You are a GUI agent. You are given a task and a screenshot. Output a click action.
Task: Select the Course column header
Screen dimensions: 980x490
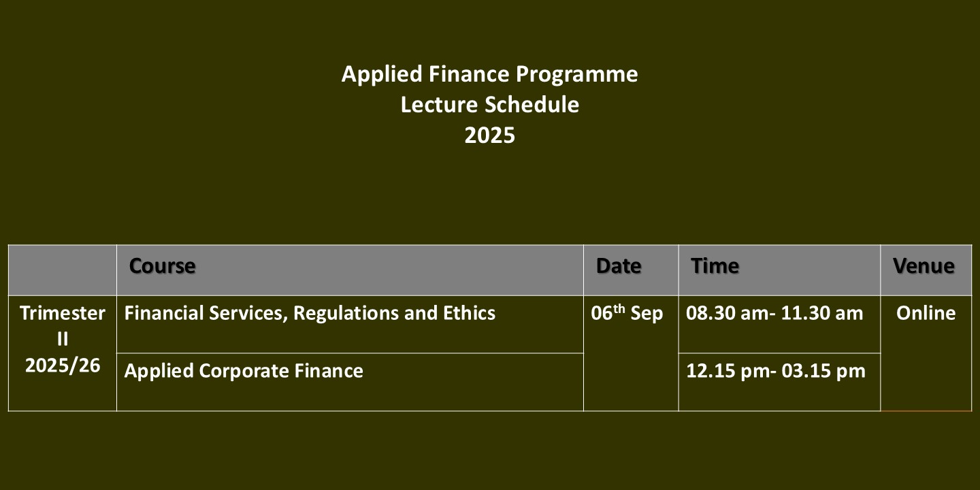coord(162,266)
